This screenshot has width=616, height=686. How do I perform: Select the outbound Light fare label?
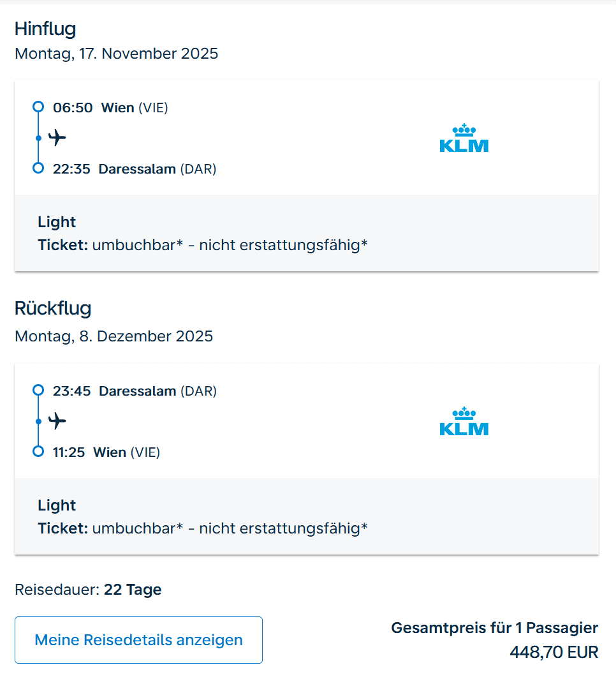[57, 222]
